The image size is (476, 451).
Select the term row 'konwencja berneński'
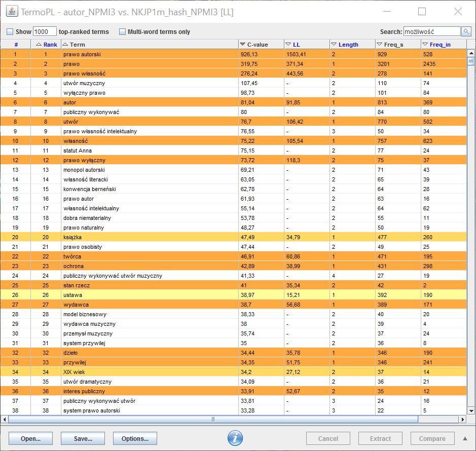pyautogui.click(x=234, y=189)
